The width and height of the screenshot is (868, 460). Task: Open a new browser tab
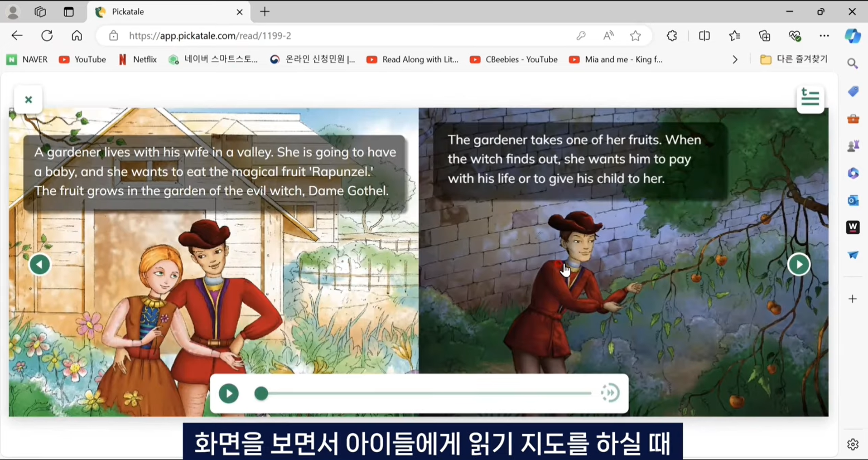[265, 12]
